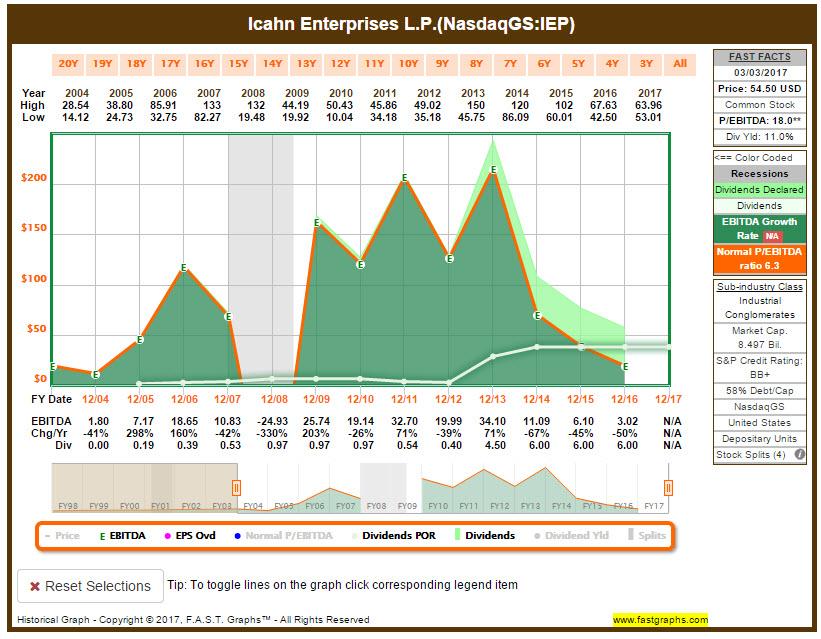Click the Common Stock entry
Image resolution: width=821 pixels, height=639 pixels.
point(760,105)
